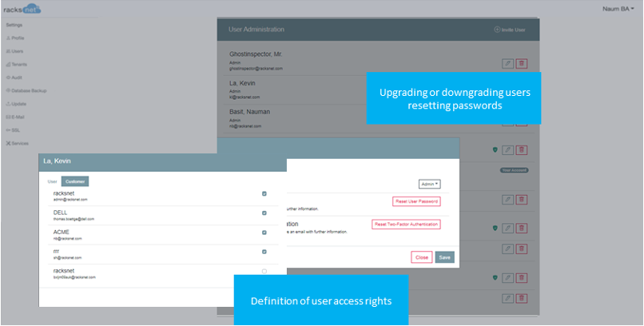Image resolution: width=644 pixels, height=326 pixels.
Task: Switch to the Customer tab
Action: click(75, 181)
